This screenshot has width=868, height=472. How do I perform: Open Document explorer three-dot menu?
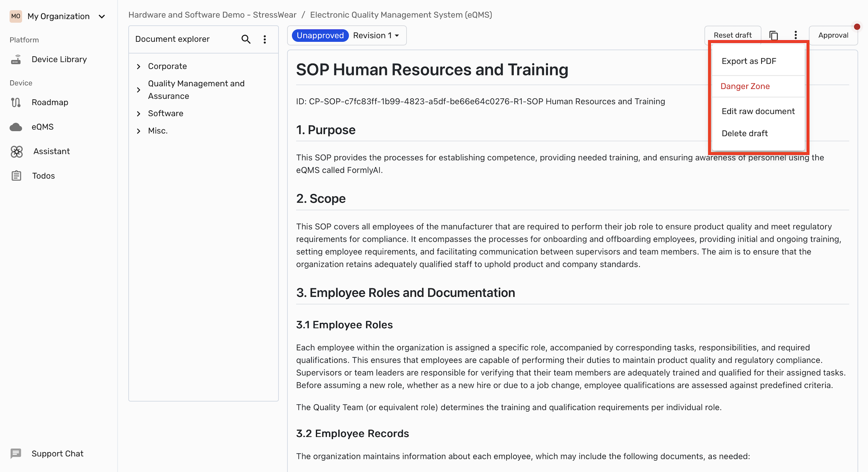coord(265,39)
